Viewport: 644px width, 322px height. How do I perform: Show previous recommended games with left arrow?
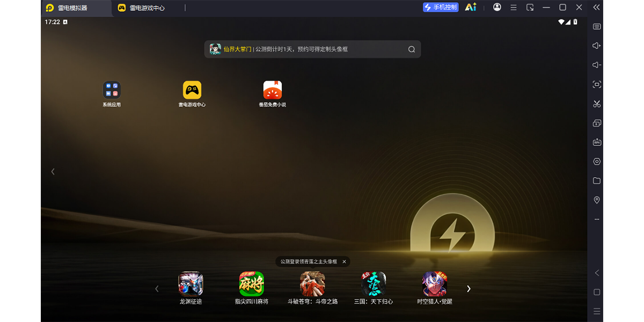tap(157, 289)
